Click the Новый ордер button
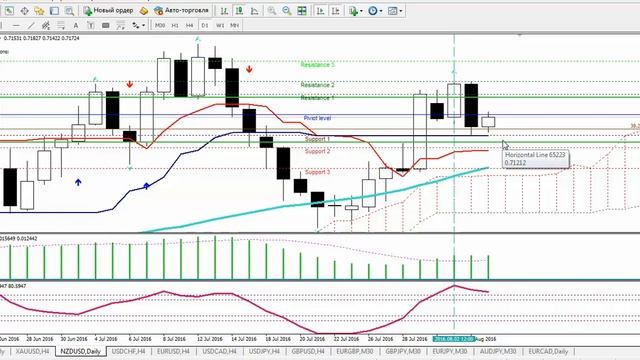 tap(108, 11)
